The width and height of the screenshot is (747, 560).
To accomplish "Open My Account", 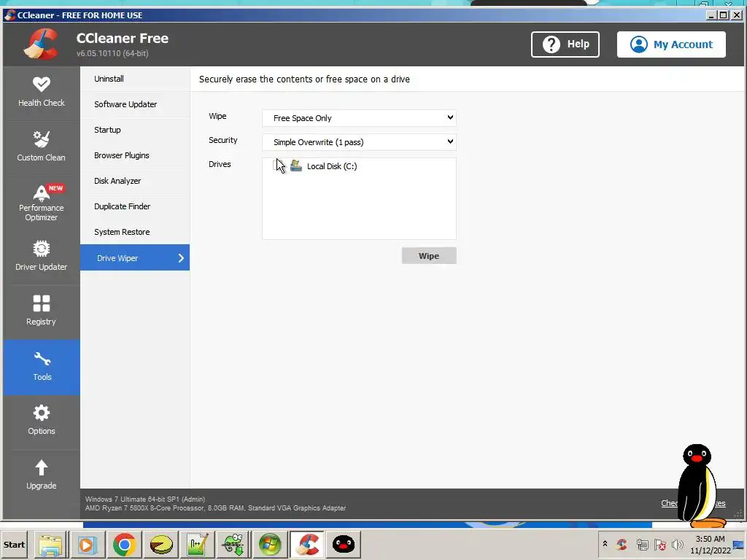I will (x=671, y=44).
